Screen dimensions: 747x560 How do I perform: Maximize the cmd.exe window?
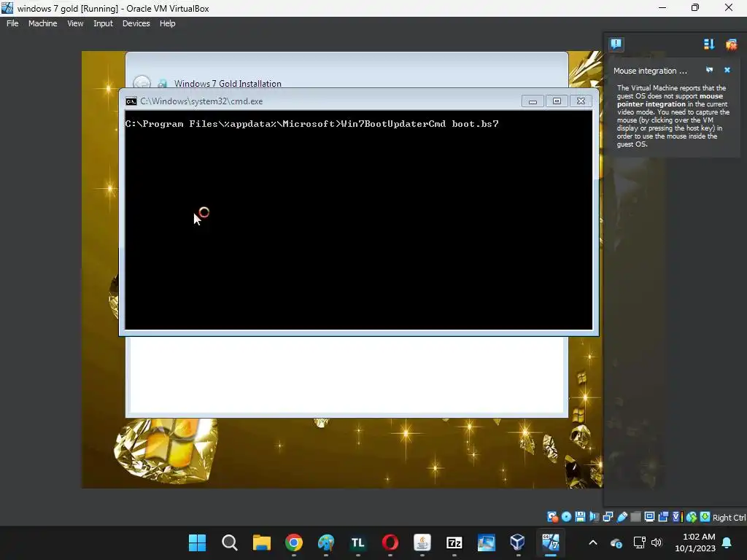pos(557,101)
